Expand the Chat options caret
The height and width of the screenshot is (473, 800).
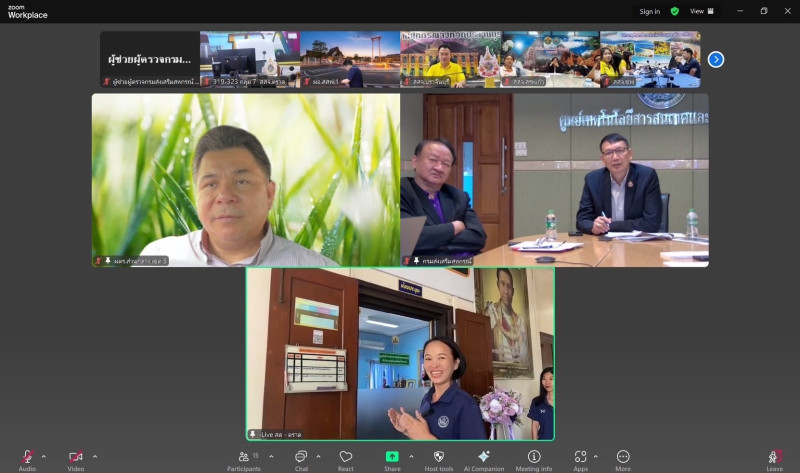point(318,456)
